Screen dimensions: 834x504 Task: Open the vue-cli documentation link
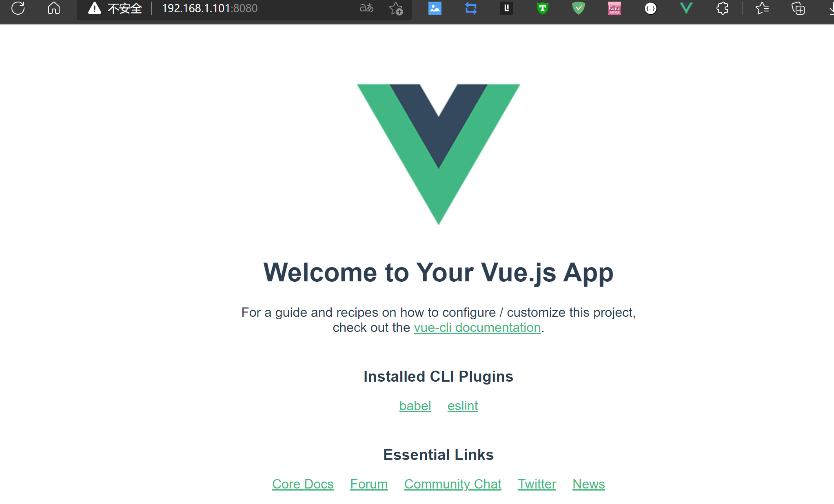[477, 327]
